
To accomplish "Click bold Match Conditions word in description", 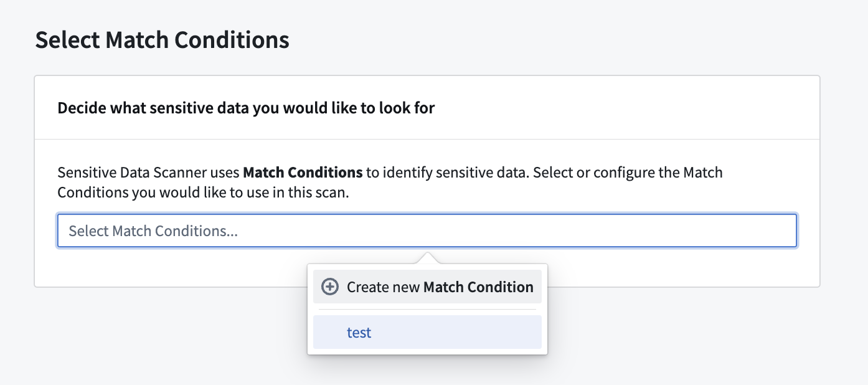I will [x=303, y=172].
